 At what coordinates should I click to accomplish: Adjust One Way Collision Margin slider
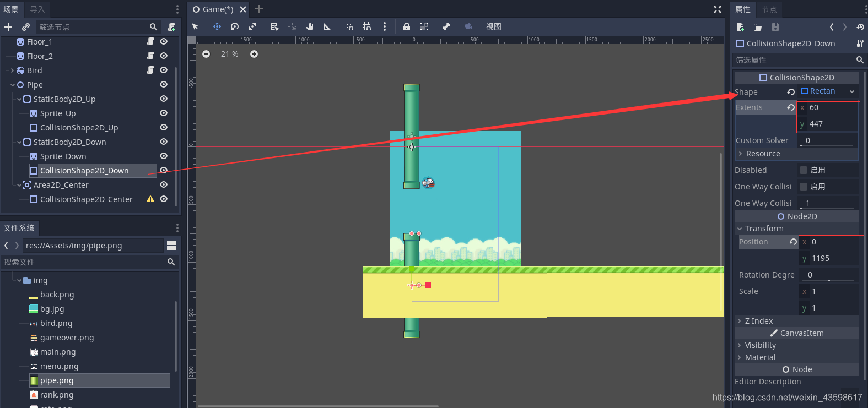coord(828,203)
